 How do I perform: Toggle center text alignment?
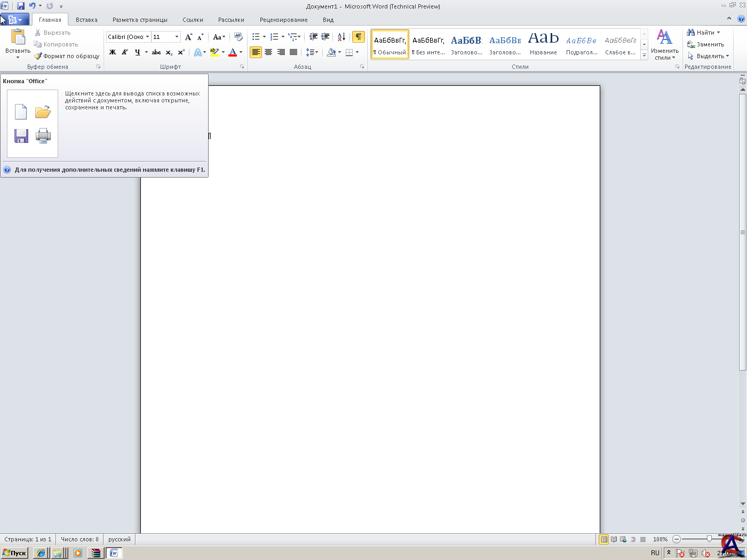pyautogui.click(x=268, y=52)
